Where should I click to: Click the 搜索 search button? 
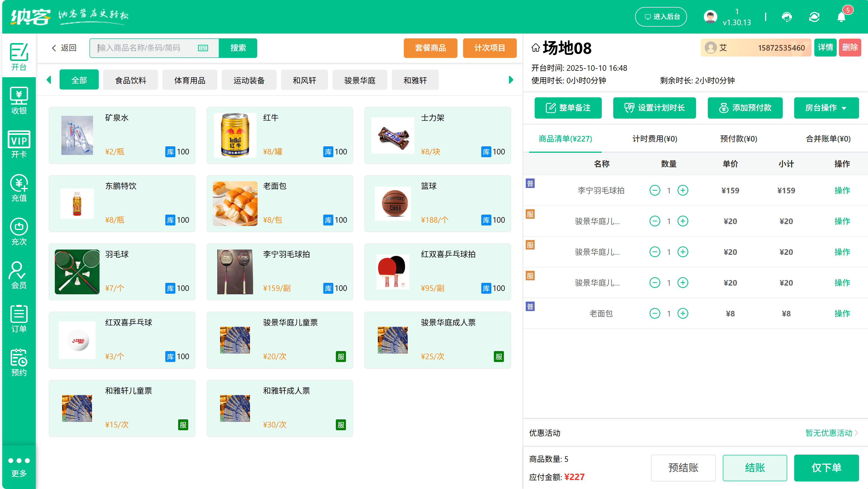(x=238, y=48)
